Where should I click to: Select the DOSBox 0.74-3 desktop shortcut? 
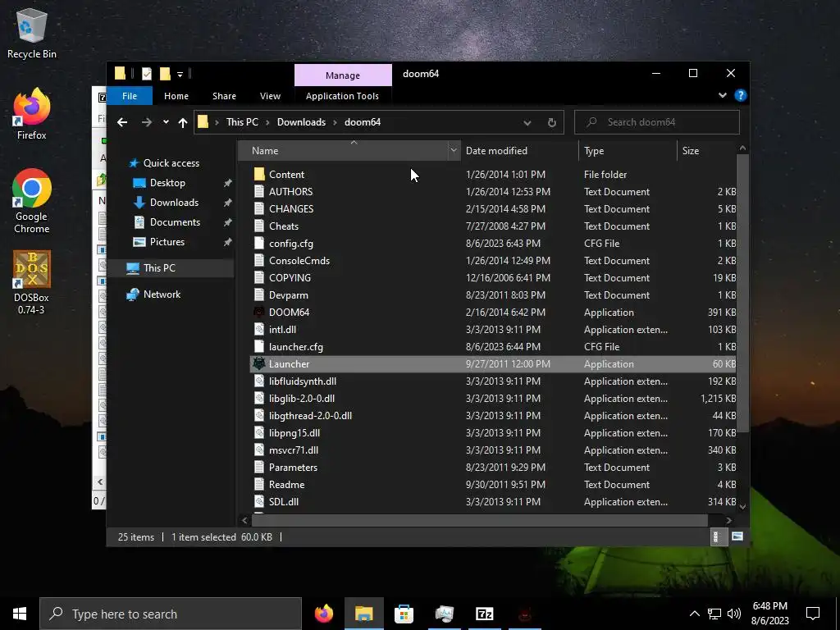pyautogui.click(x=32, y=282)
